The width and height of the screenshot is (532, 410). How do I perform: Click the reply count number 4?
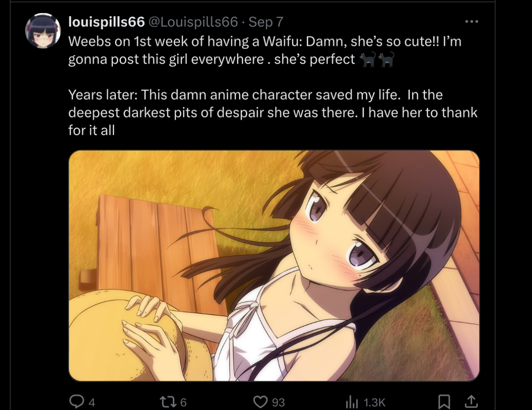click(92, 402)
